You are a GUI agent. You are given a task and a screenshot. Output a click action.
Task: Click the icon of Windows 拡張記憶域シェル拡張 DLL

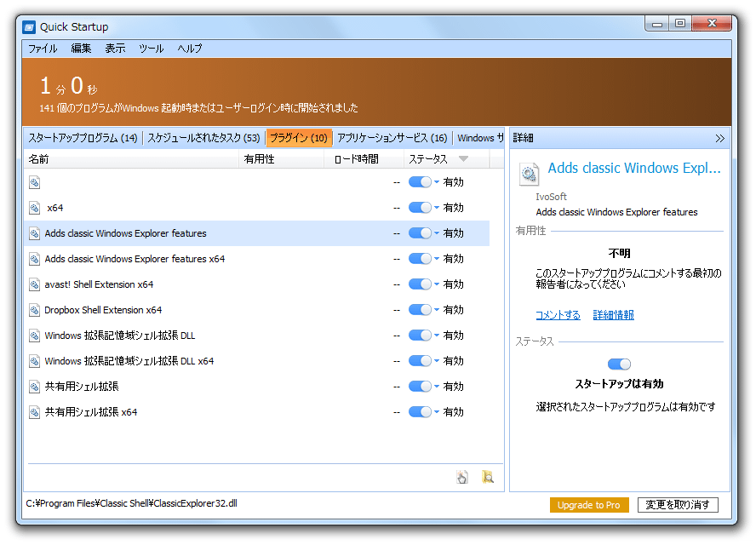(34, 336)
